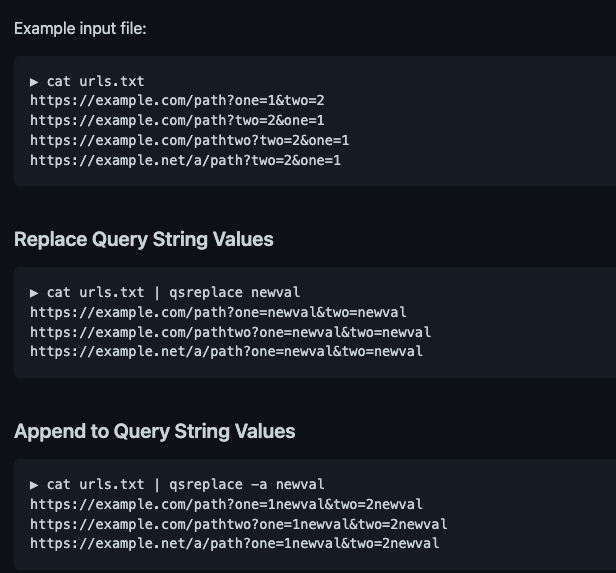
Task: Click output example.net/a/path?one=1newval&two=2newval
Action: tap(235, 544)
